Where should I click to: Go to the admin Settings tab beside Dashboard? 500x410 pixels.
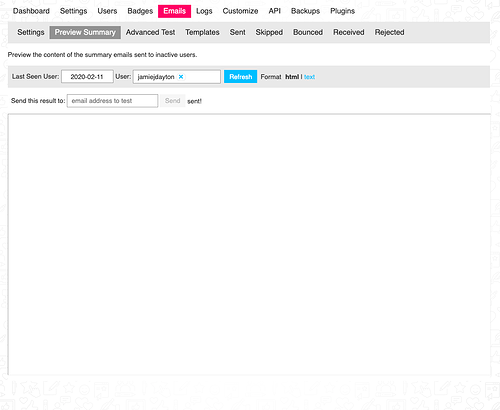point(73,11)
